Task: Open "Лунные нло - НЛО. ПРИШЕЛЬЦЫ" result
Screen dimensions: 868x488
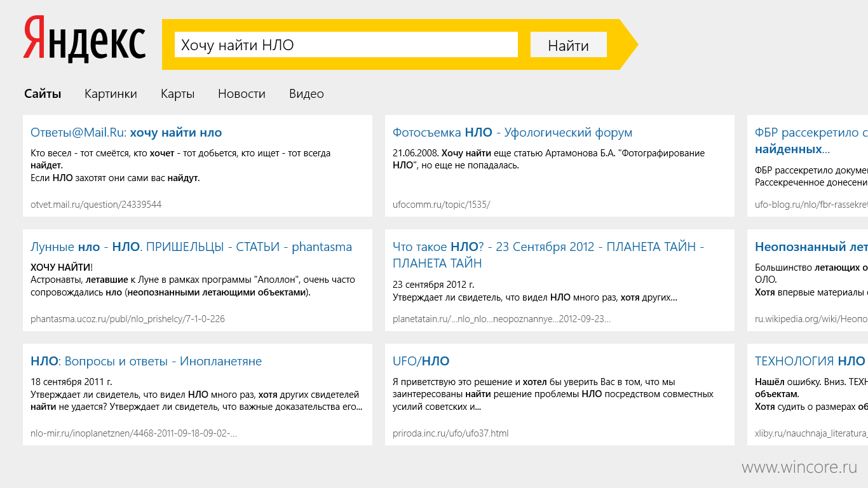Action: [x=191, y=247]
